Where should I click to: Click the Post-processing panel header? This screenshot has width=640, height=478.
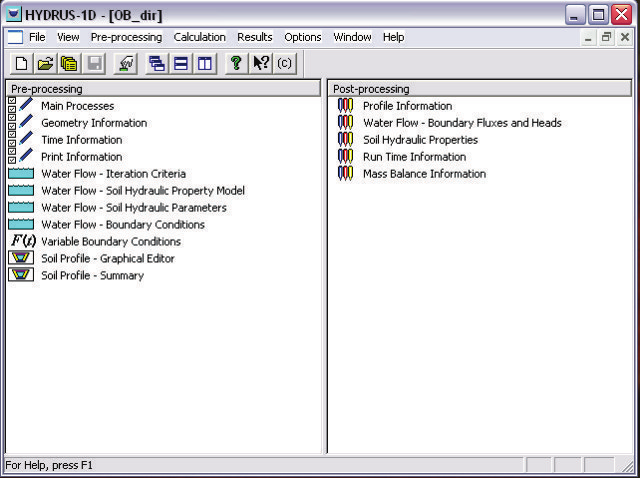click(480, 89)
